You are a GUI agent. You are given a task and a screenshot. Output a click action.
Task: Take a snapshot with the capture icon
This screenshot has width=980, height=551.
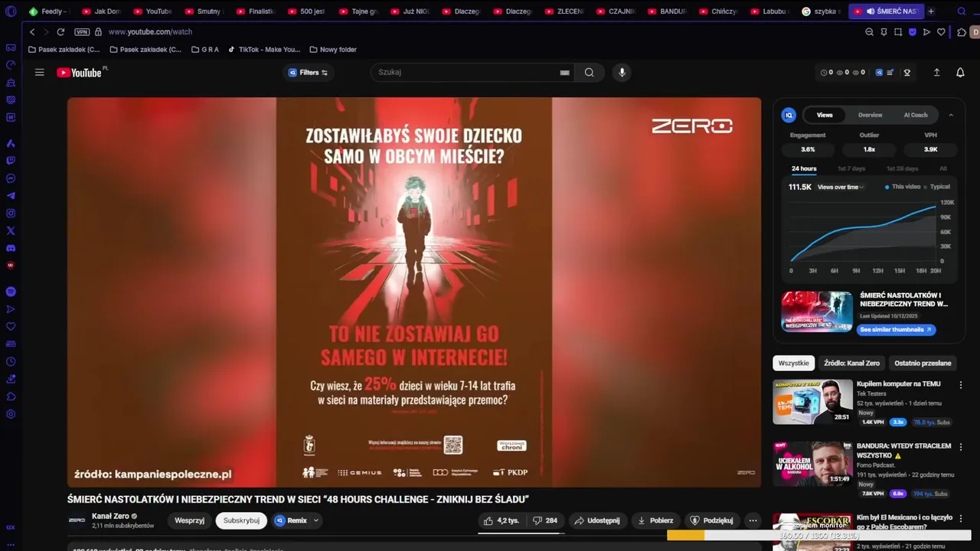coord(898,32)
